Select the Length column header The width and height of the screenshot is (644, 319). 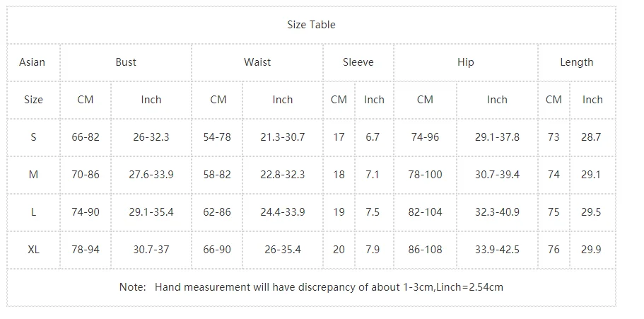pyautogui.click(x=577, y=62)
